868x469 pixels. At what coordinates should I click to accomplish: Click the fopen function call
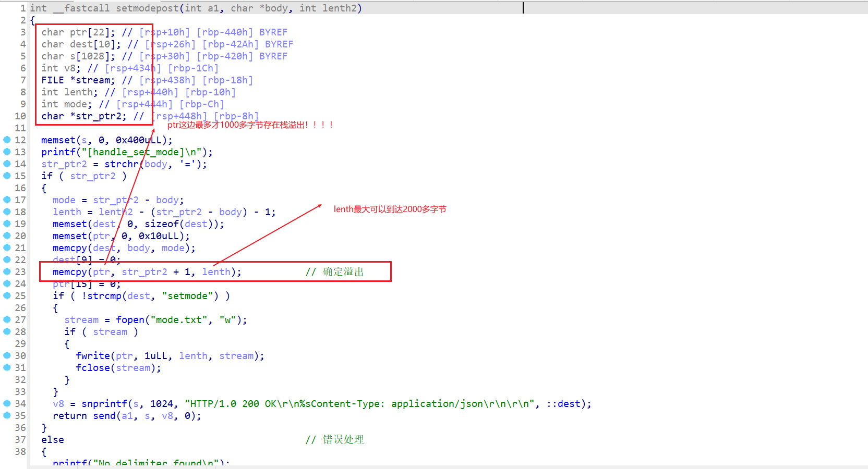pos(130,320)
